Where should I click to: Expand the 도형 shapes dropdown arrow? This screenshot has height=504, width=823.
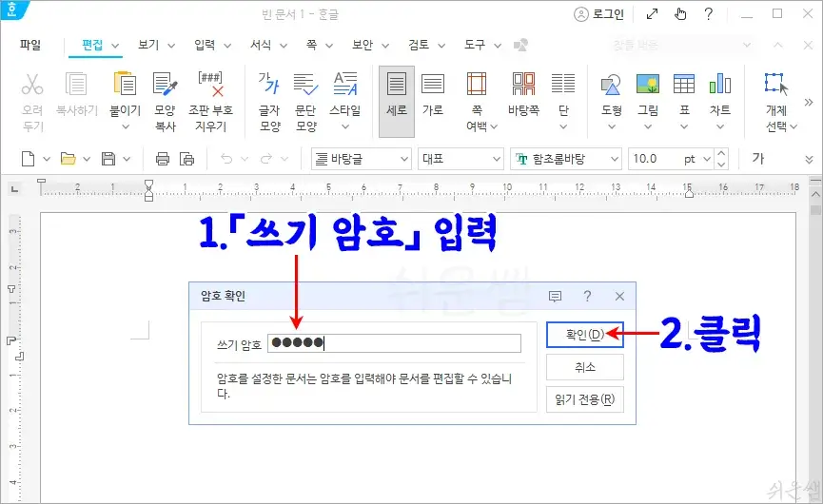611,126
